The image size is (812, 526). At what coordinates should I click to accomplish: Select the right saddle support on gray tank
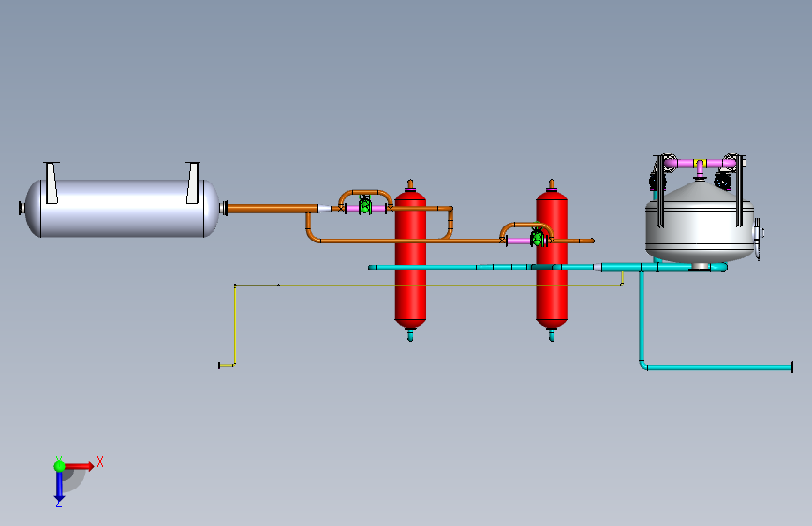click(193, 183)
